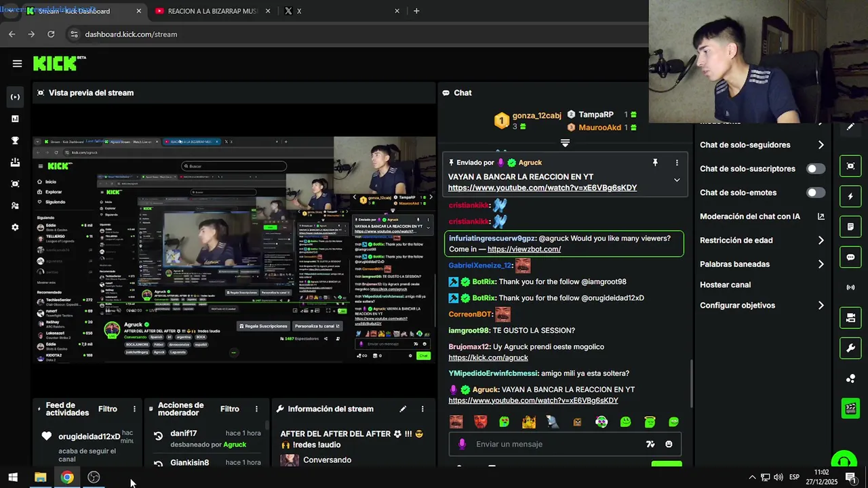868x488 pixels.
Task: Toggle the chat bubble widget in right rail
Action: [x=850, y=257]
